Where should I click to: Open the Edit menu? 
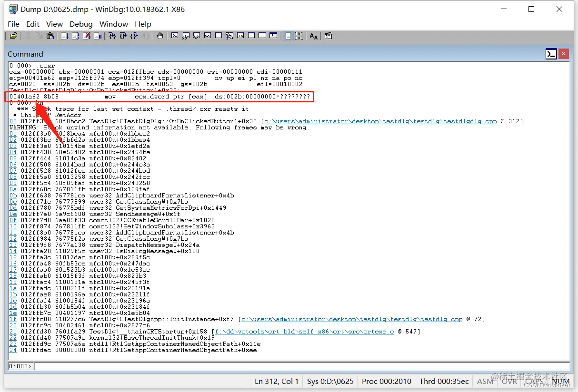pyautogui.click(x=33, y=24)
